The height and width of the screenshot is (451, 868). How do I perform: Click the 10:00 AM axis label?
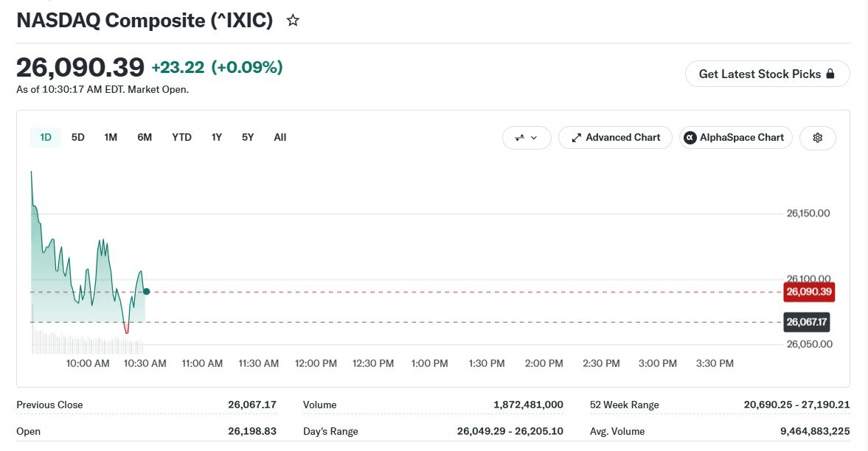pos(88,363)
